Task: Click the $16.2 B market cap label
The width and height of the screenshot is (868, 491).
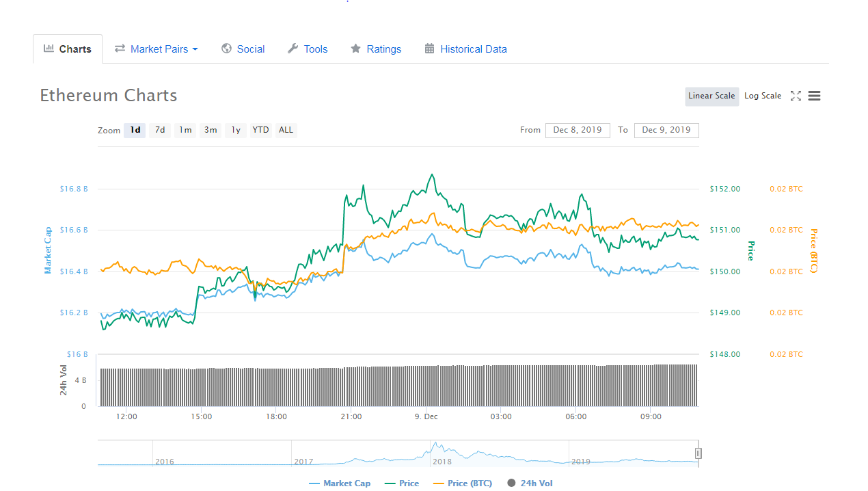Action: tap(74, 313)
